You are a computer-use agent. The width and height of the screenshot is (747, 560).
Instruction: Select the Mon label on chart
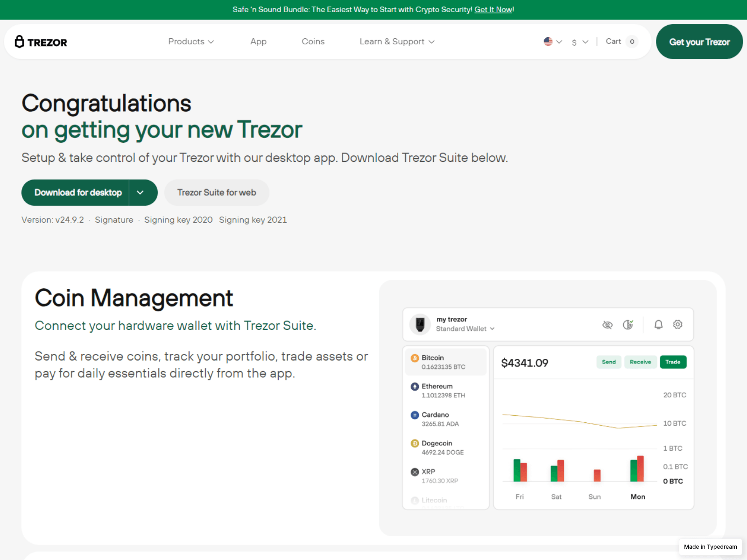638,497
